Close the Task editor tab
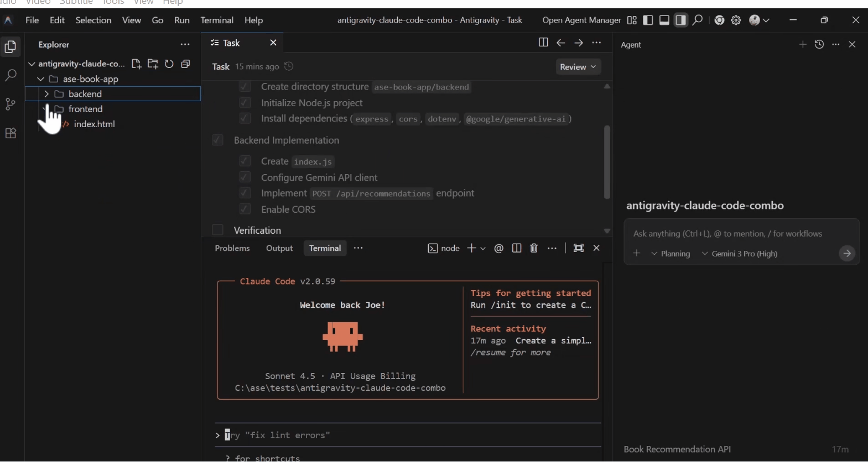The width and height of the screenshot is (868, 462). click(x=273, y=43)
